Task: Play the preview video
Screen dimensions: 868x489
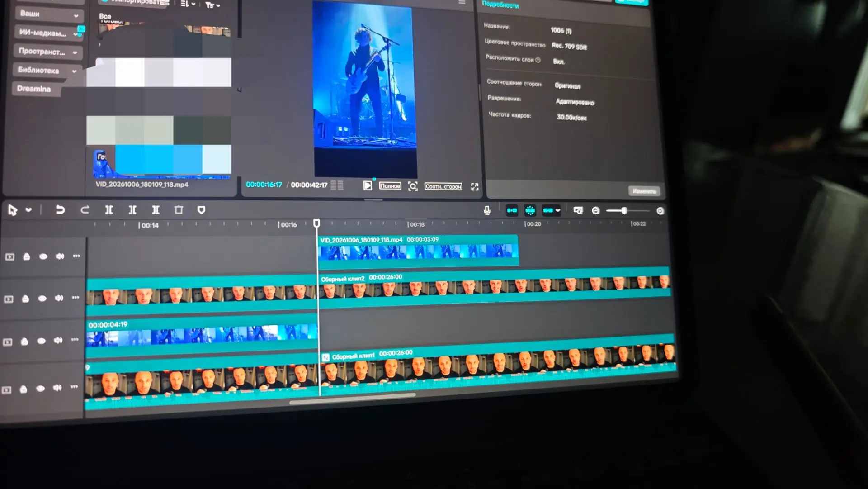Action: (368, 185)
